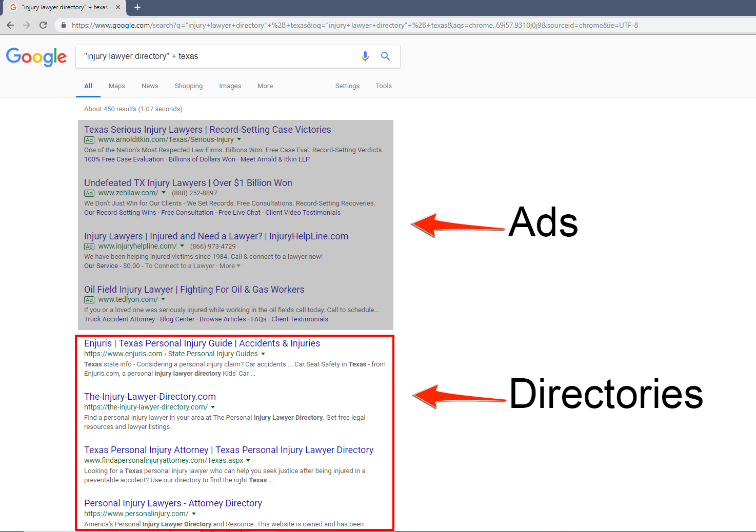Image resolution: width=756 pixels, height=532 pixels.
Task: Click the Ad badge next to arnolditkin.com
Action: coord(89,139)
